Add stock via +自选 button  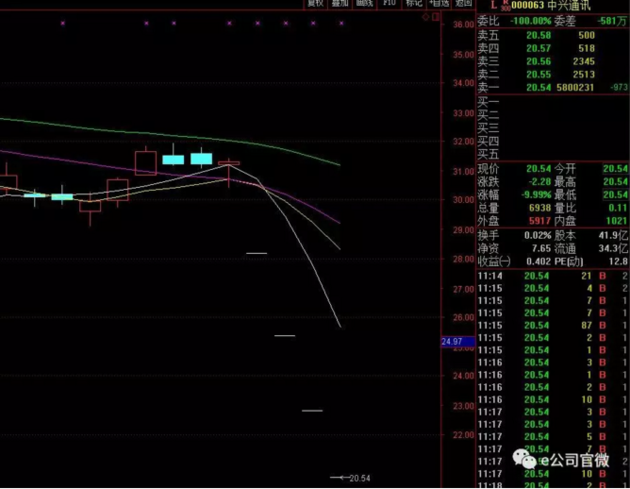(x=438, y=4)
